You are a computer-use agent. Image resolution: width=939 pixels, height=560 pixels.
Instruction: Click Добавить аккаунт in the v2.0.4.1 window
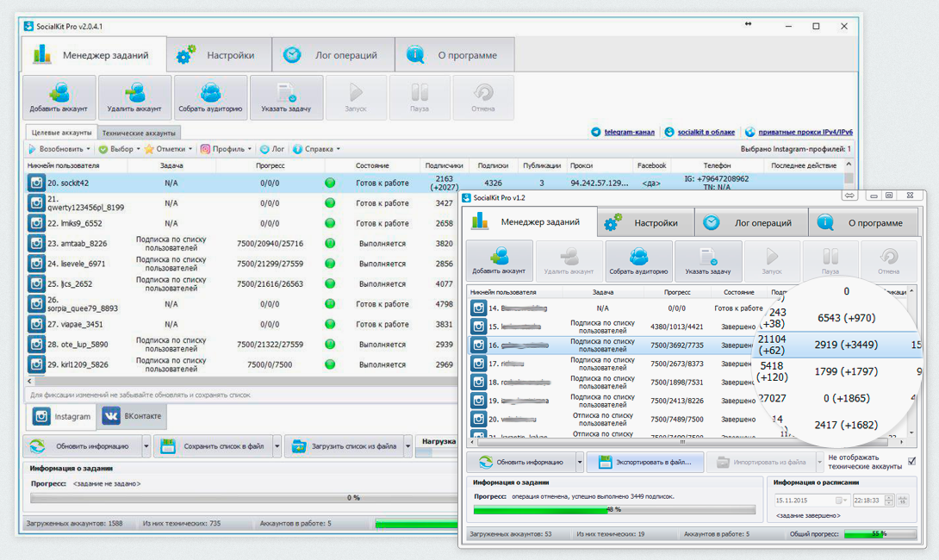(x=59, y=97)
